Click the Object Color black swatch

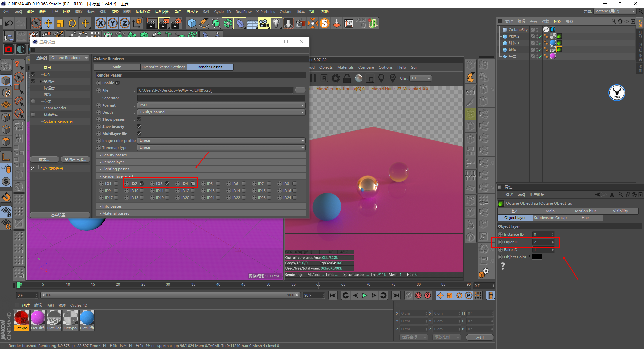[x=537, y=257]
